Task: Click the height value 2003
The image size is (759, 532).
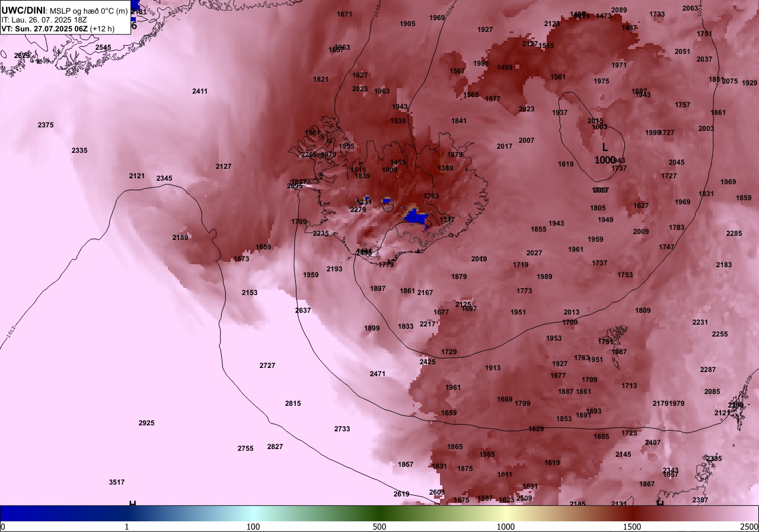Action: coord(706,129)
